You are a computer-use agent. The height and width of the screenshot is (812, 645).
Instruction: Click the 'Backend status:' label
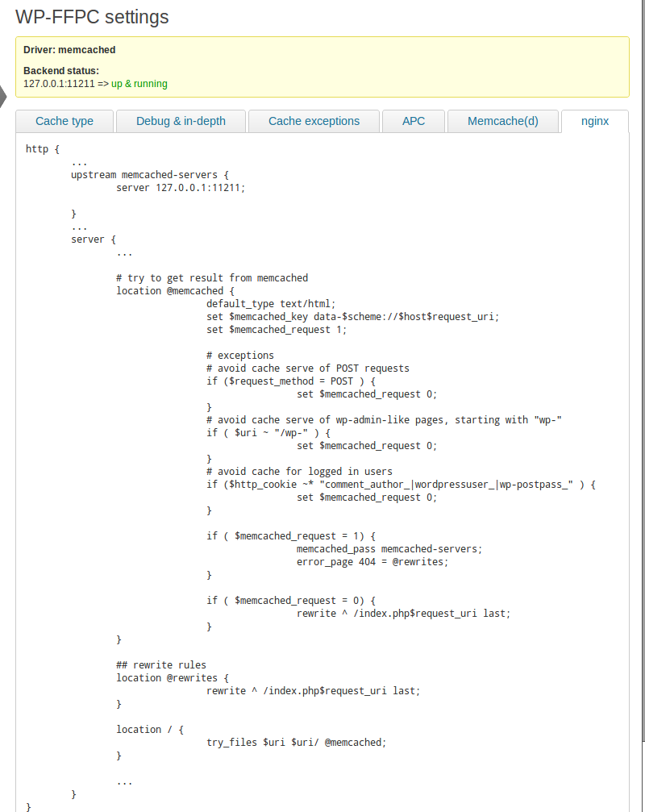click(61, 70)
